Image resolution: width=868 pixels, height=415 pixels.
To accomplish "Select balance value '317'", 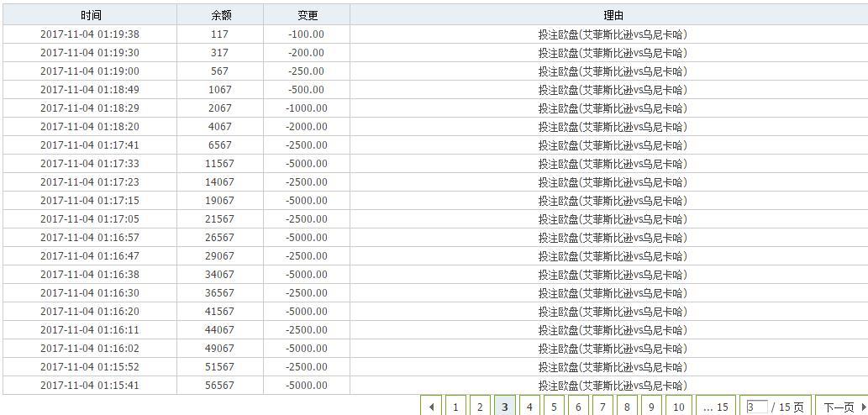I will [220, 53].
